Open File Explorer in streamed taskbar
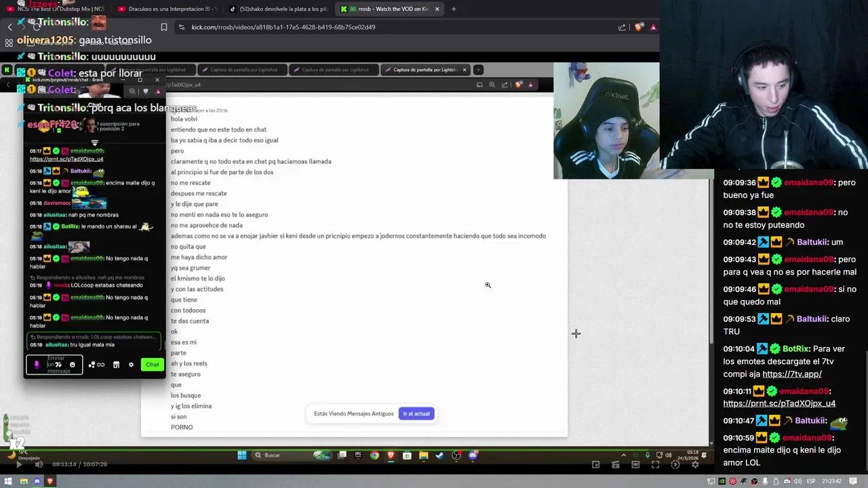The height and width of the screenshot is (488, 868). 423,455
